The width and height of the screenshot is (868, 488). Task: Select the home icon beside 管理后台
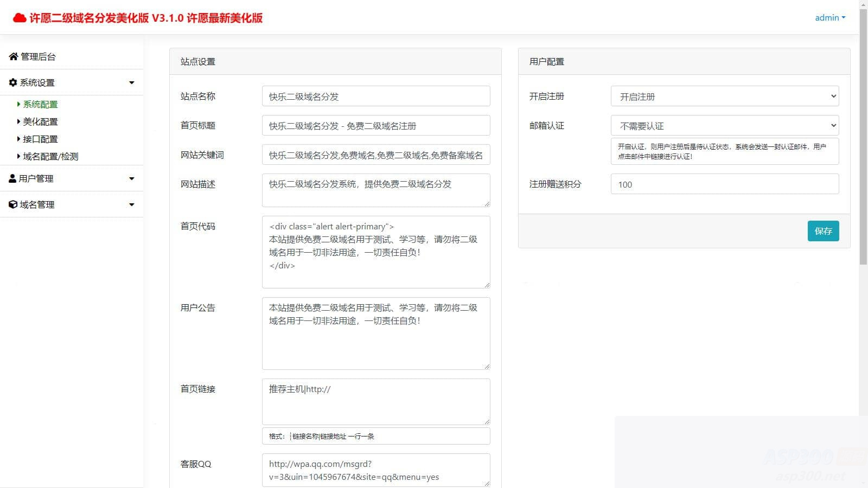pyautogui.click(x=12, y=56)
